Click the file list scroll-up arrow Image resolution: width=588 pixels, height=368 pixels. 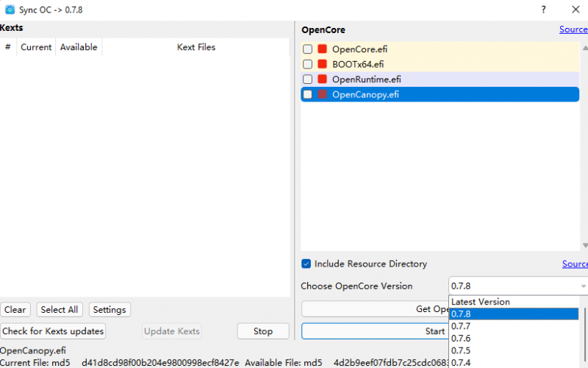pos(585,48)
